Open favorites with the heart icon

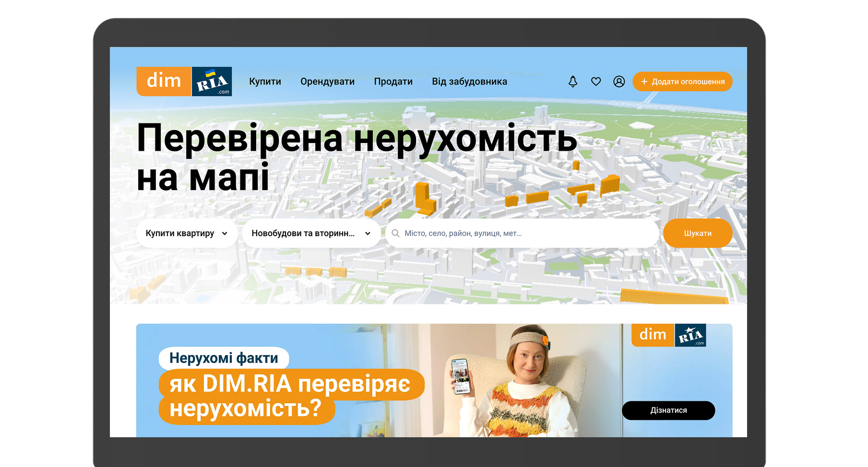coord(595,82)
